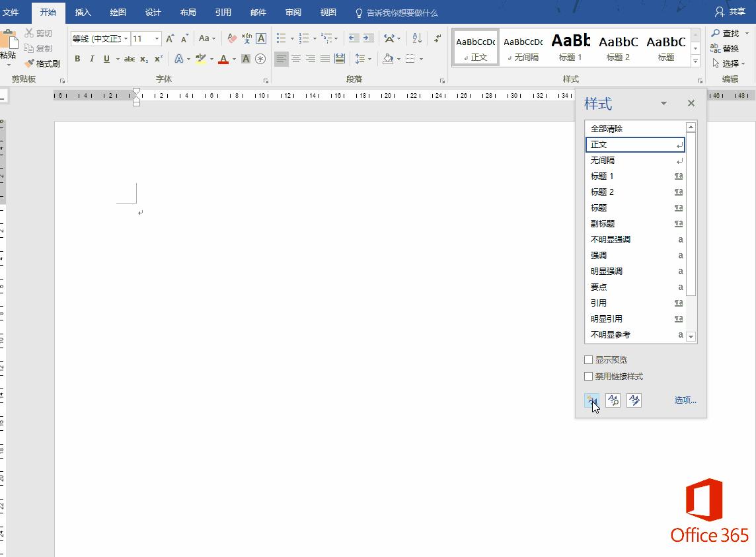The image size is (756, 557).
Task: Click the Format Painter (格式刷) tool
Action: click(x=43, y=64)
